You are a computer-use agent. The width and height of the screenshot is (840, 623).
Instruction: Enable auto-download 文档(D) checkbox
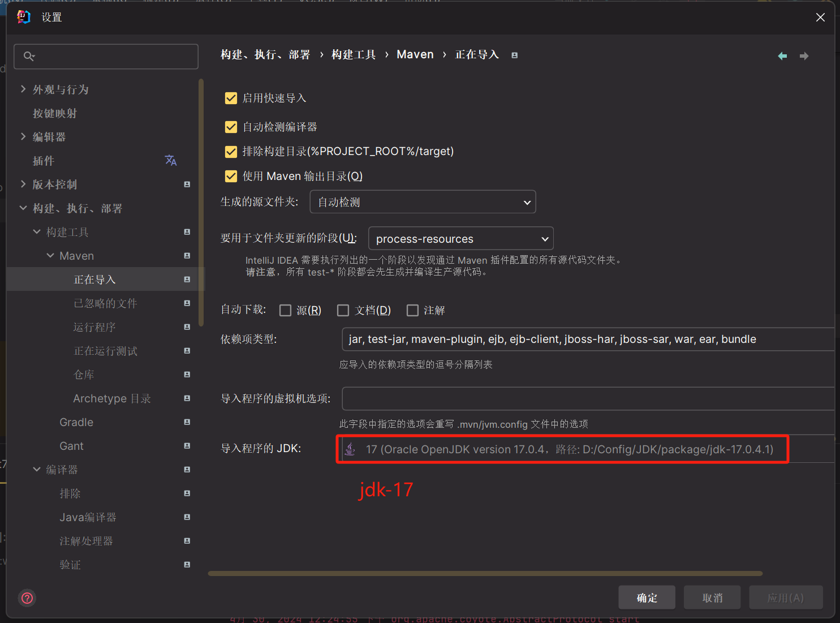tap(343, 311)
